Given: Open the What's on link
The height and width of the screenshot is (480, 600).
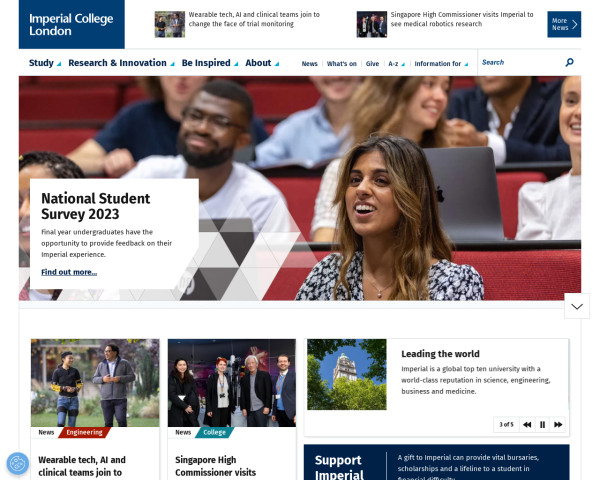Looking at the screenshot, I should tap(341, 64).
